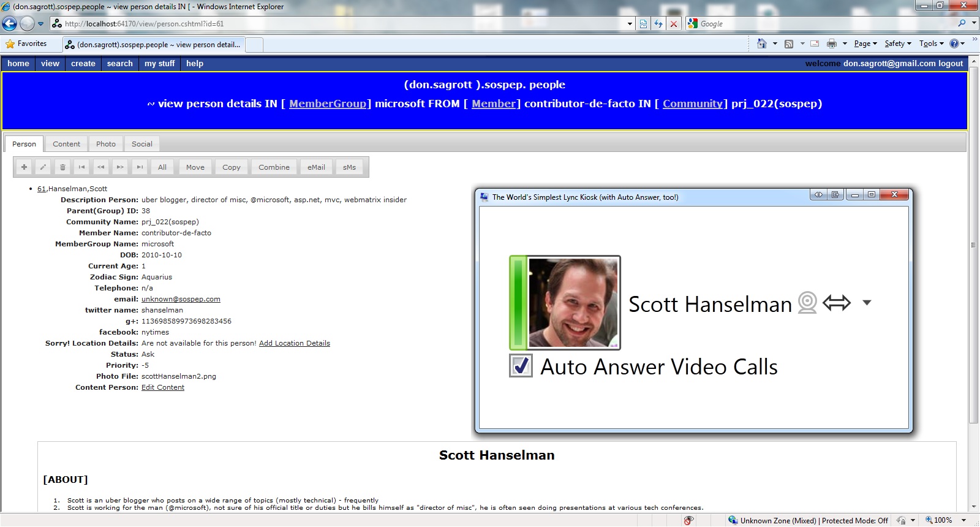Expand the Home button dropdown arrow

775,44
